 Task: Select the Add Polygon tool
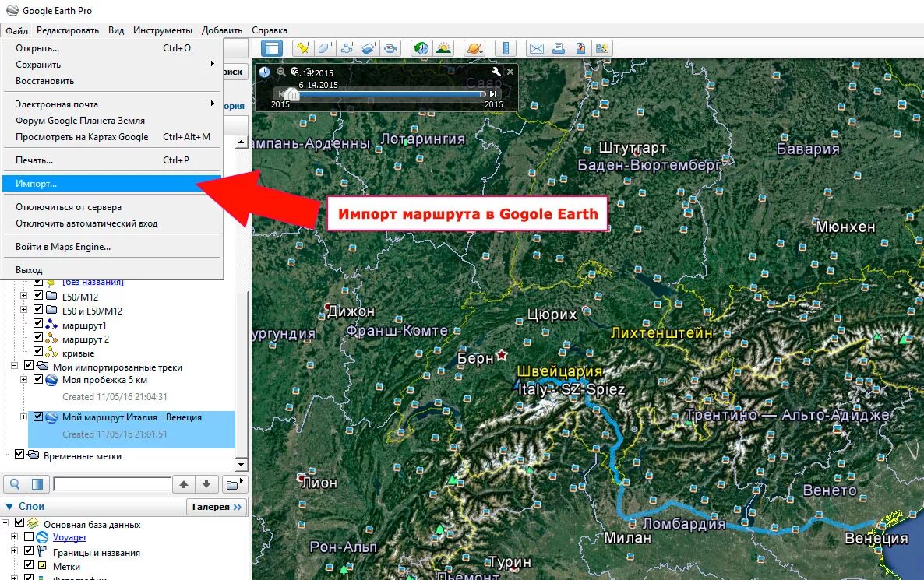(x=325, y=48)
